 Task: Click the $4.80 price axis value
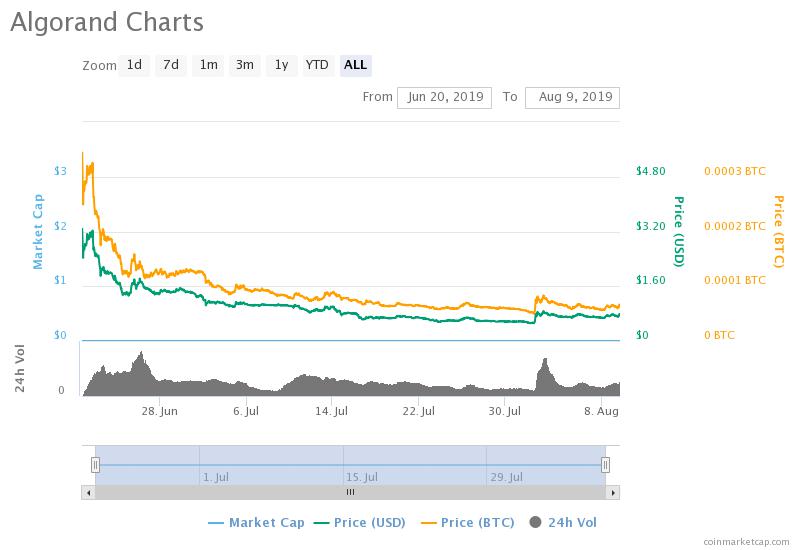(651, 171)
